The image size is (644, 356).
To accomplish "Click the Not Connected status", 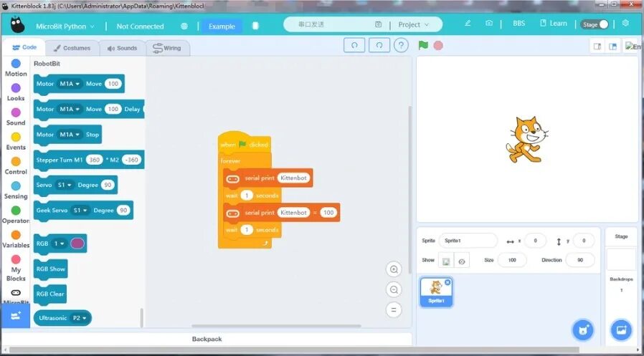I will coord(140,27).
